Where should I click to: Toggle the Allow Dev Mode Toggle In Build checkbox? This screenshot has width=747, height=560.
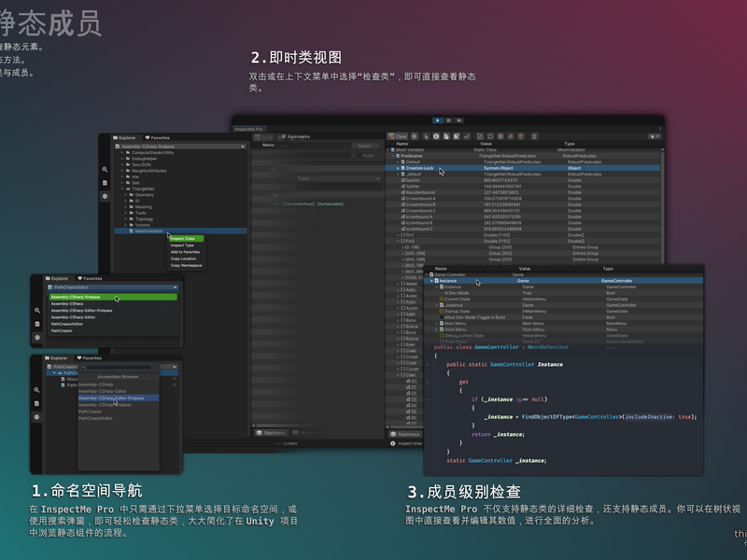442,317
